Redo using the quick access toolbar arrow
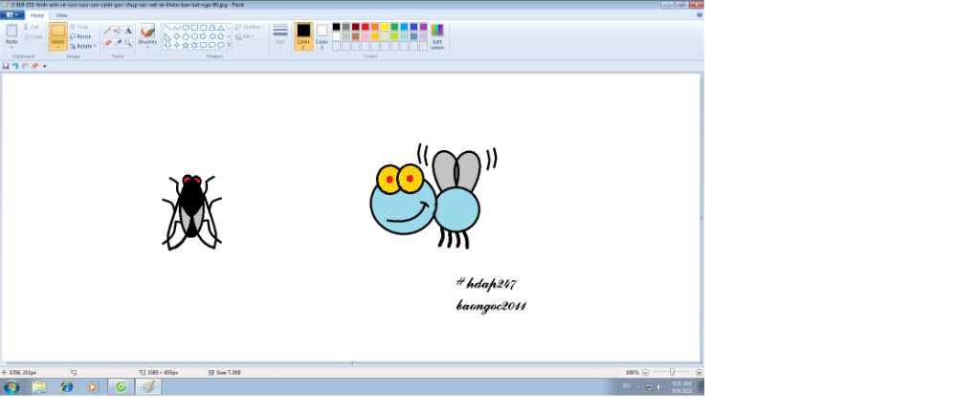Screen dimensions: 980x413 (x=25, y=66)
